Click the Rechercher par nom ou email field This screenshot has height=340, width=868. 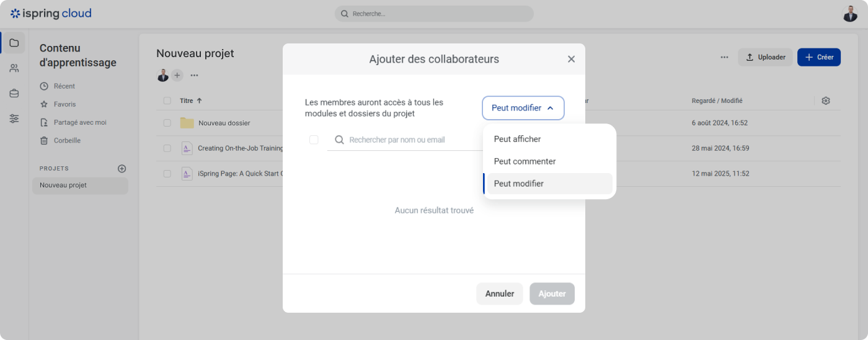pos(403,140)
